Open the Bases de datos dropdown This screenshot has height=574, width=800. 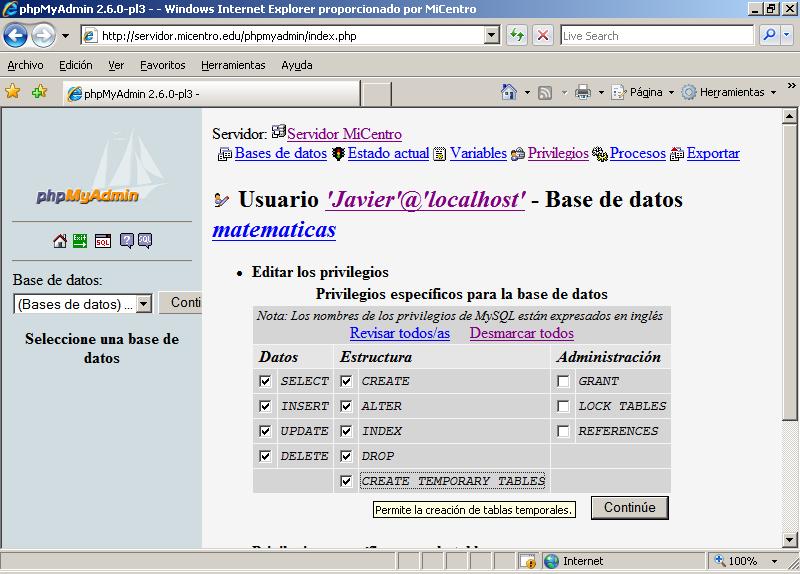[143, 304]
